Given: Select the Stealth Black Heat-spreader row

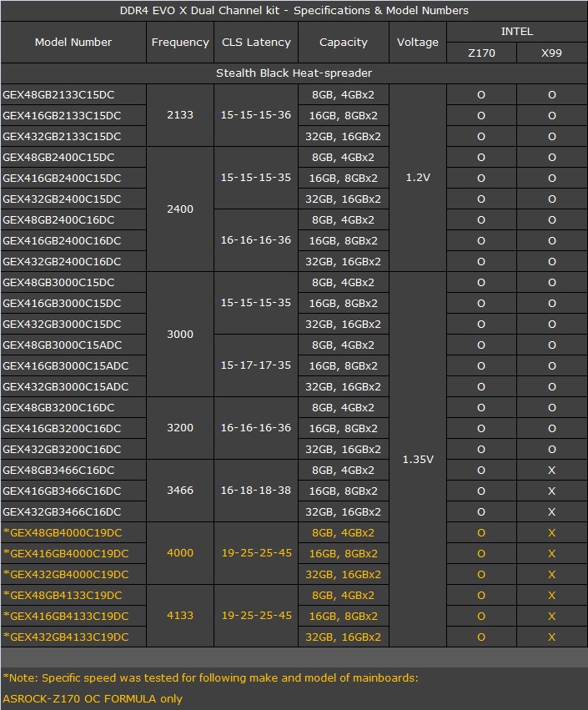Looking at the screenshot, I should tap(294, 73).
